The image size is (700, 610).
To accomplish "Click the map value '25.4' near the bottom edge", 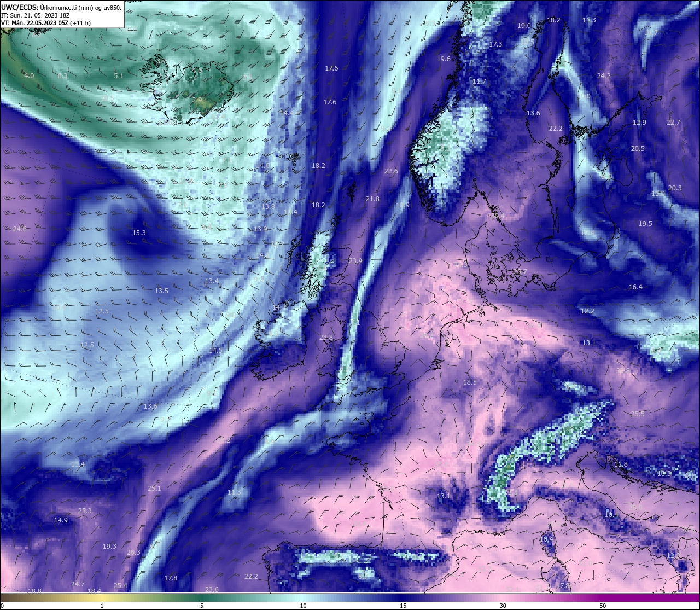I will tap(120, 586).
